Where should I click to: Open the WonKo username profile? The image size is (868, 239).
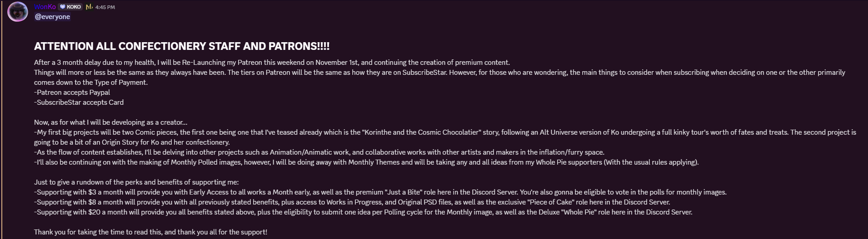tap(45, 7)
